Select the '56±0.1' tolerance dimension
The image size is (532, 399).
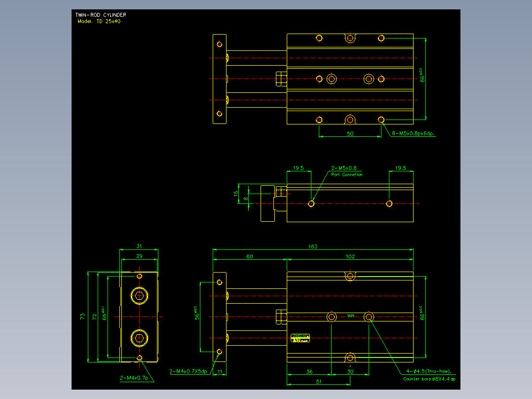tap(196, 313)
